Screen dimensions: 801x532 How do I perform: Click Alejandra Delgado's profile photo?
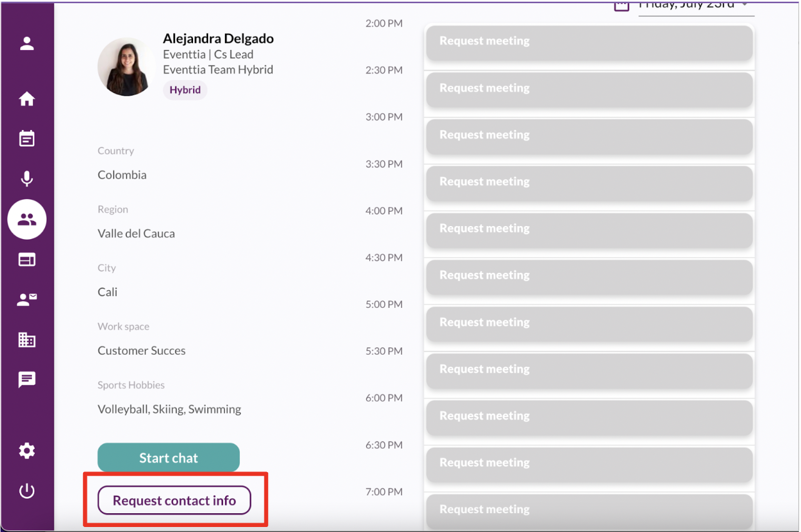[x=126, y=67]
